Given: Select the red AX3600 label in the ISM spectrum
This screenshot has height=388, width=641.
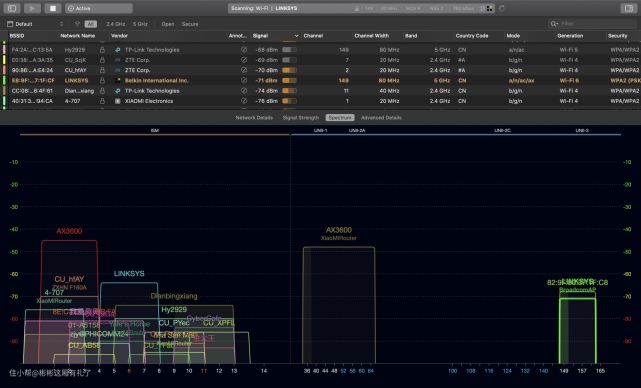Looking at the screenshot, I should pyautogui.click(x=69, y=231).
